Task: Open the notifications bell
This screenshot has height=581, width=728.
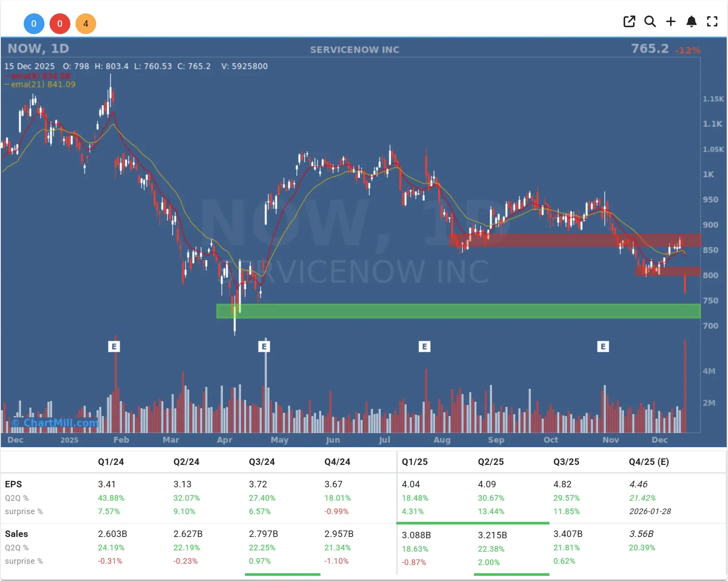Action: click(x=691, y=22)
